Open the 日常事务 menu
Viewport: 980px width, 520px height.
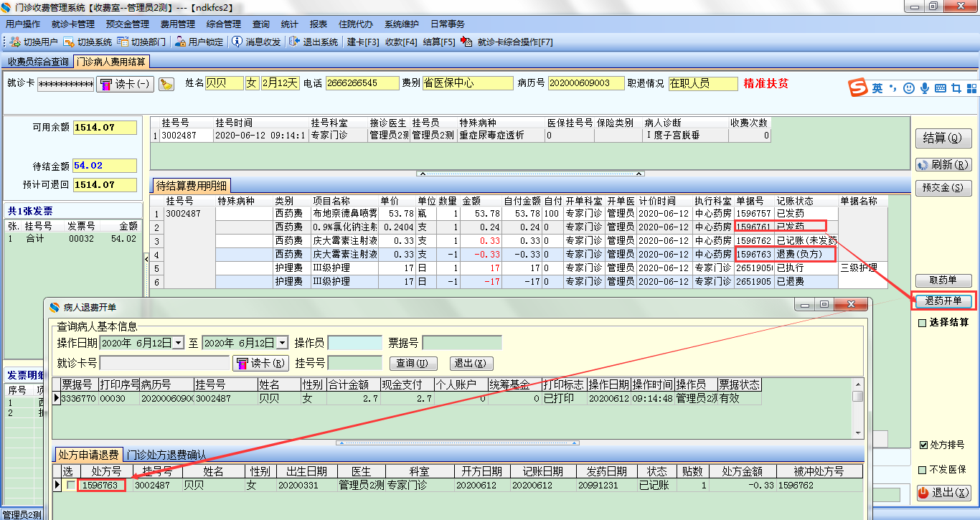click(448, 24)
